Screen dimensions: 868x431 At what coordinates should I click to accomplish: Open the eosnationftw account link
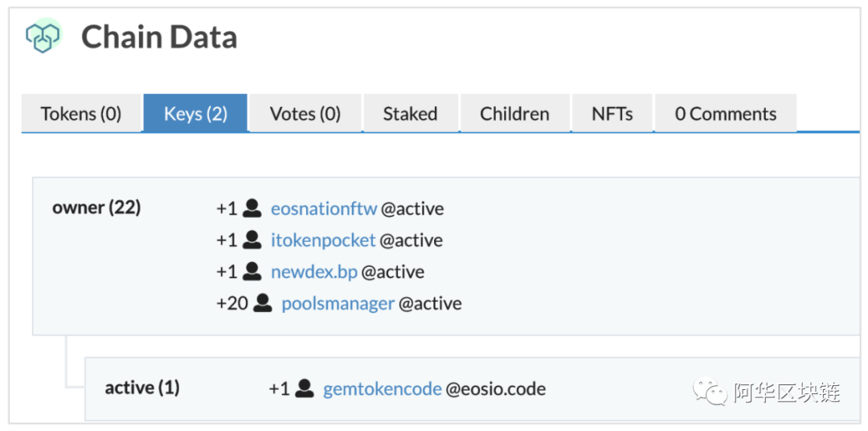click(x=324, y=209)
